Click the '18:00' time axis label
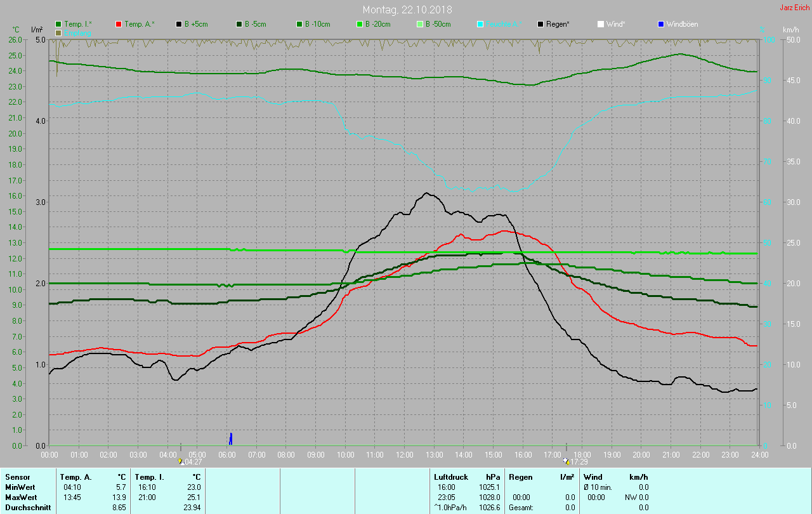 pyautogui.click(x=582, y=454)
